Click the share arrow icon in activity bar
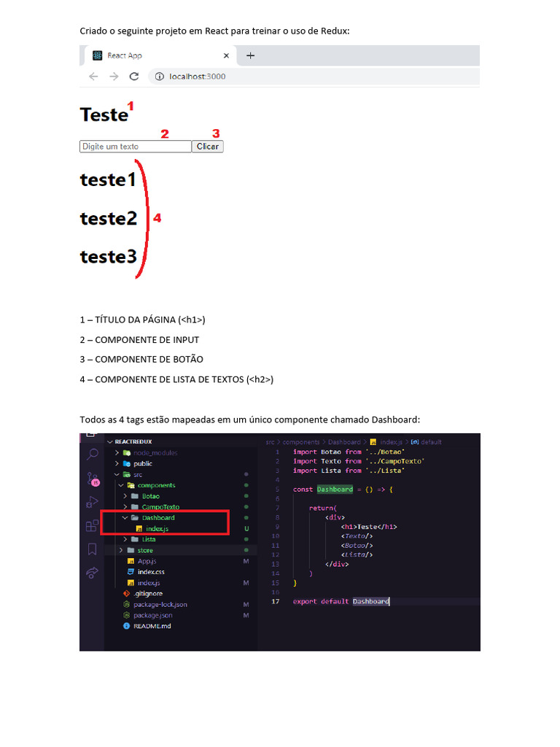The image size is (560, 747). pos(92,573)
